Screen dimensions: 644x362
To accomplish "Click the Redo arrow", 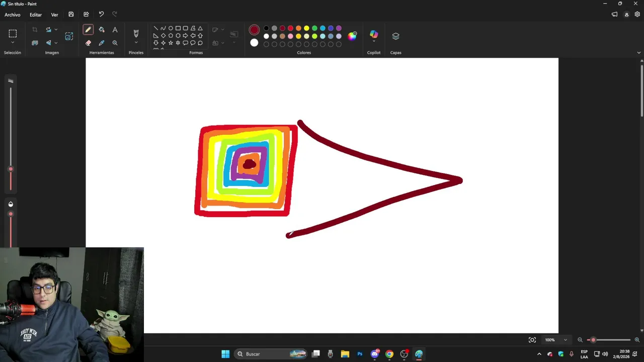I will pos(115,15).
